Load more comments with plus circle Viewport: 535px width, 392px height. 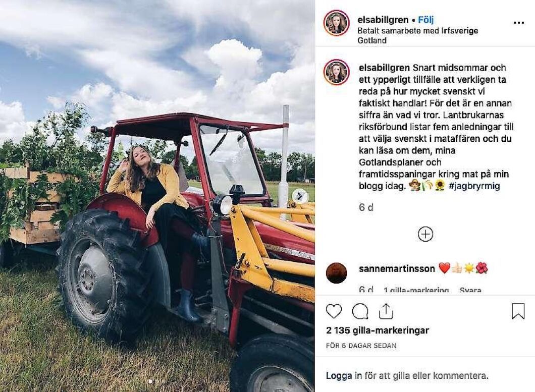(425, 234)
